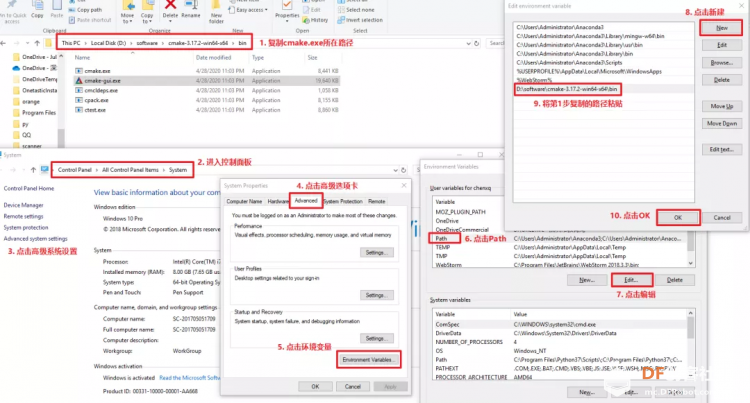The image size is (750, 403).
Task: Open the QQ folder in the sidebar
Action: 26,135
